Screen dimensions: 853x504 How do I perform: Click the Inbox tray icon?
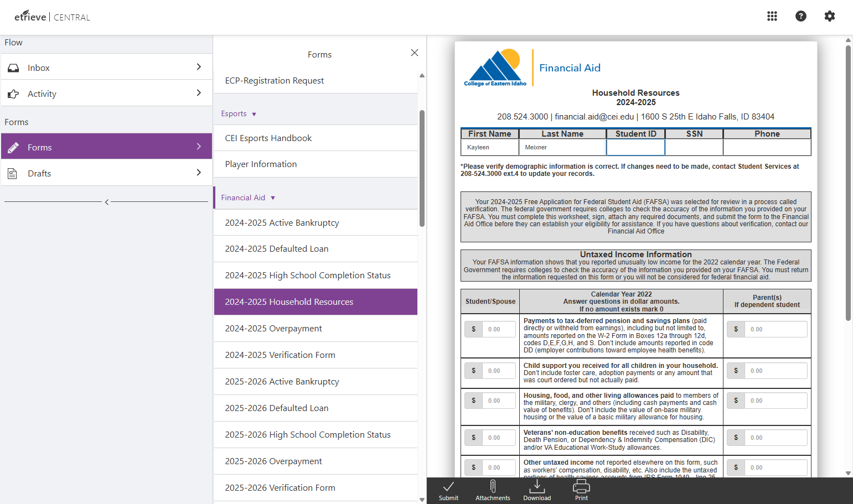pos(13,67)
